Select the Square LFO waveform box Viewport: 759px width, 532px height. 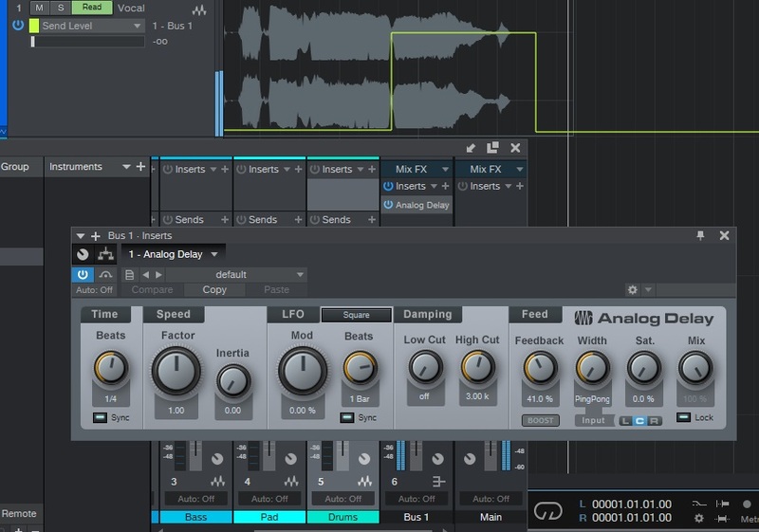click(357, 315)
